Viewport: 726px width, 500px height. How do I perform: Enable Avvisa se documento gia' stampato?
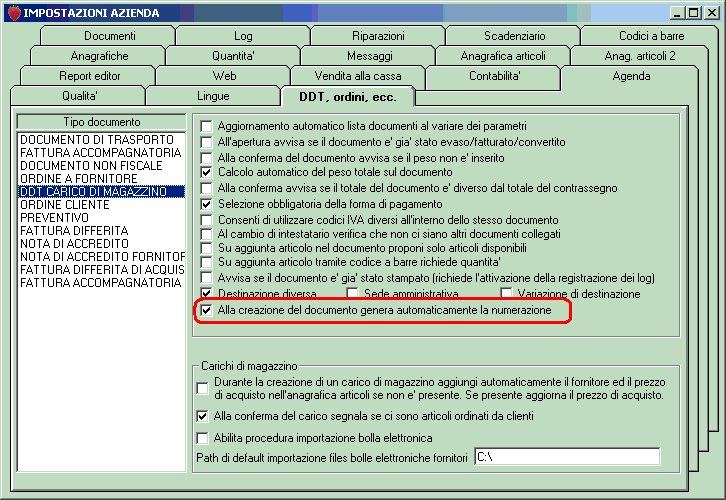(207, 278)
